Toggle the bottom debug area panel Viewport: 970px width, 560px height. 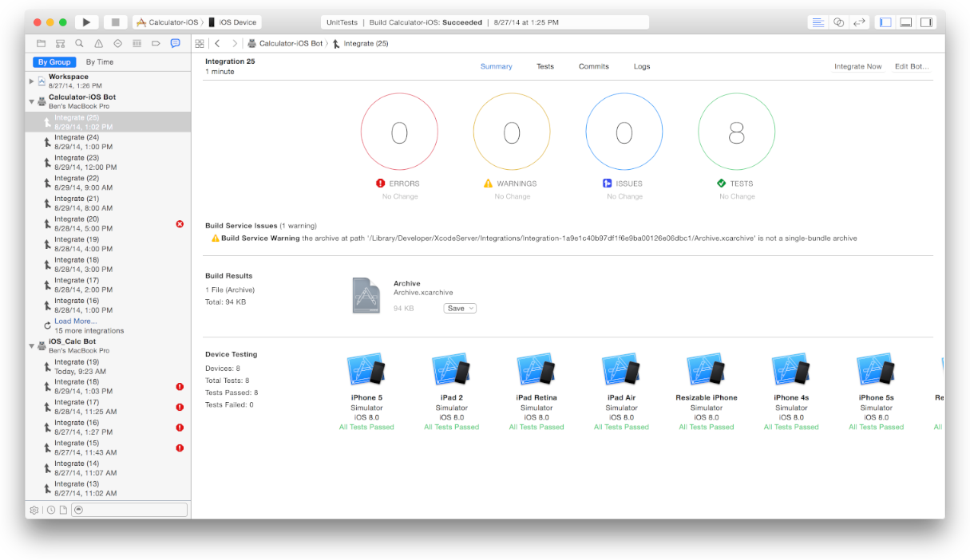(906, 22)
